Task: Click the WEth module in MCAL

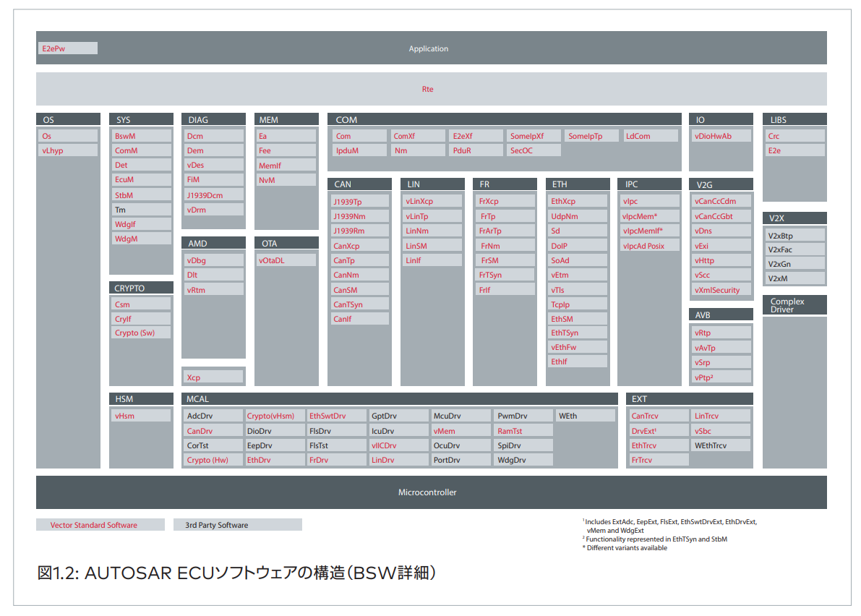Action: point(586,416)
